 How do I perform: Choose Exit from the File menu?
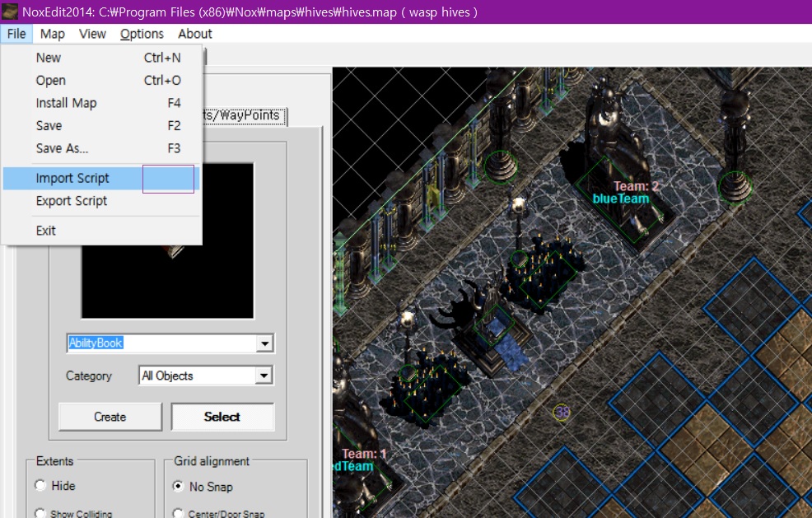coord(101,231)
